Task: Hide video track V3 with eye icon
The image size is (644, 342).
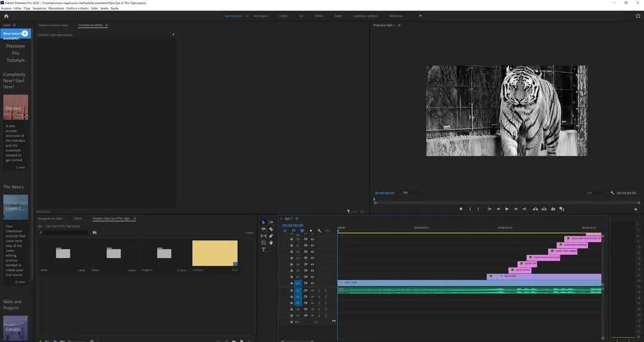Action: [312, 271]
